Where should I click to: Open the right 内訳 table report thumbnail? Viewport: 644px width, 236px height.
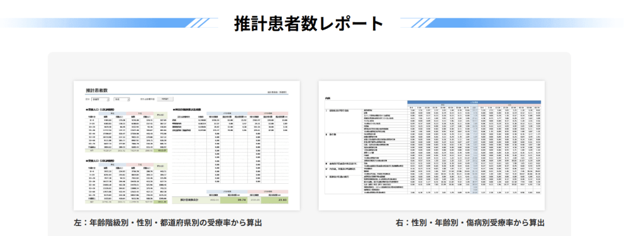(431, 145)
